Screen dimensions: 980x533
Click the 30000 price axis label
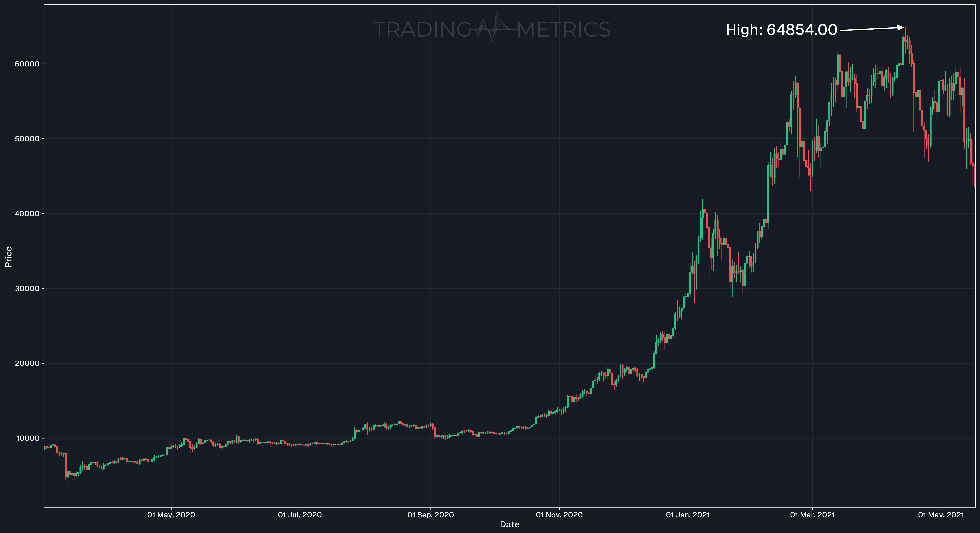coord(27,289)
